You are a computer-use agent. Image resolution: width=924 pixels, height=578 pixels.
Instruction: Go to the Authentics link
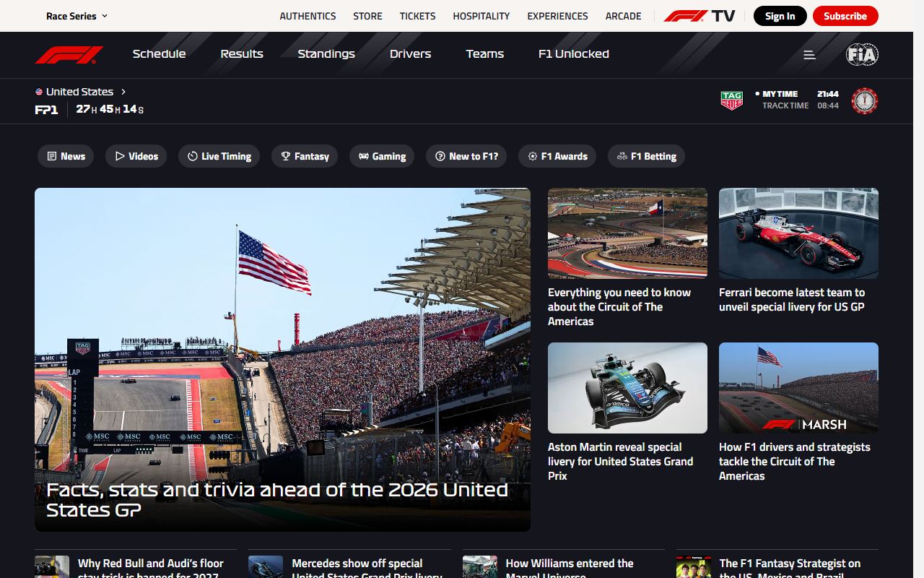tap(308, 16)
